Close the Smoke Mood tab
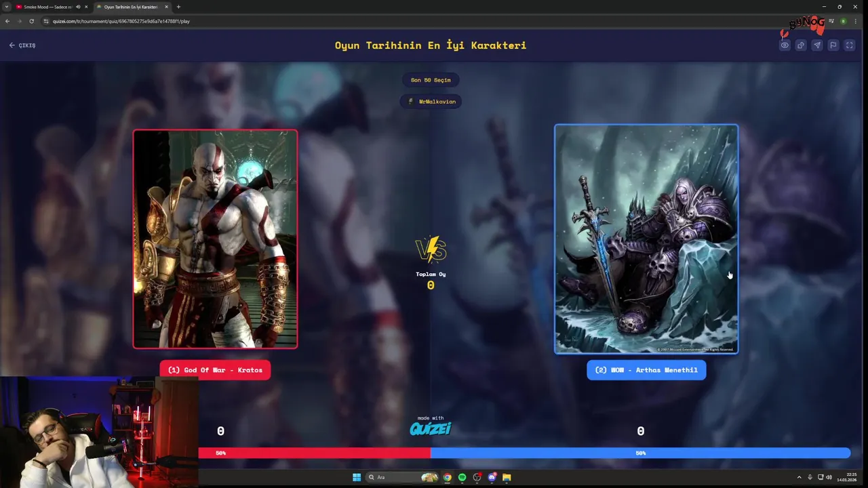 pyautogui.click(x=86, y=7)
